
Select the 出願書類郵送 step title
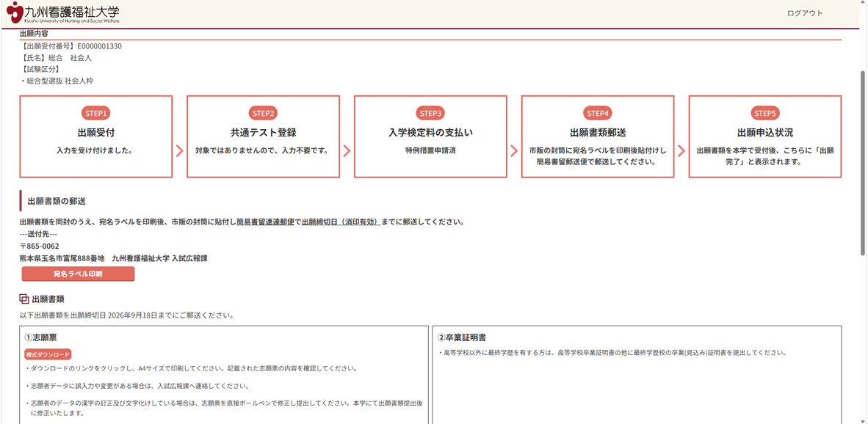pos(598,133)
